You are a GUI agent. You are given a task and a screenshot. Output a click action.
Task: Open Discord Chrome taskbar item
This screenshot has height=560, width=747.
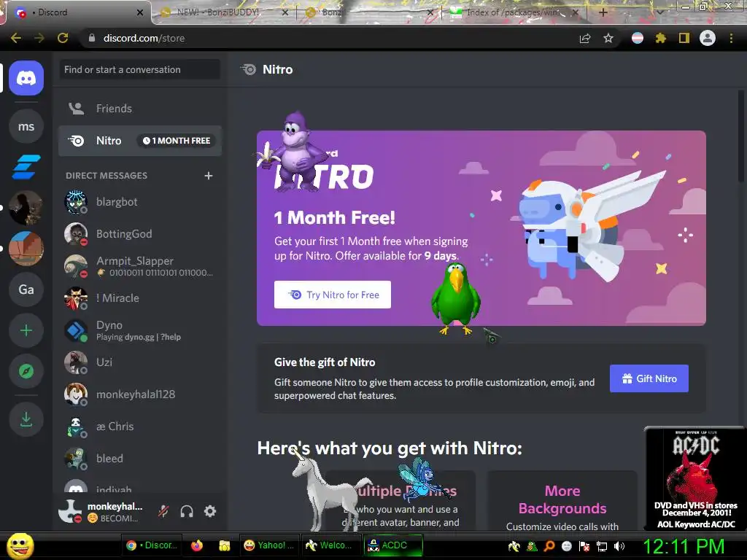point(152,545)
